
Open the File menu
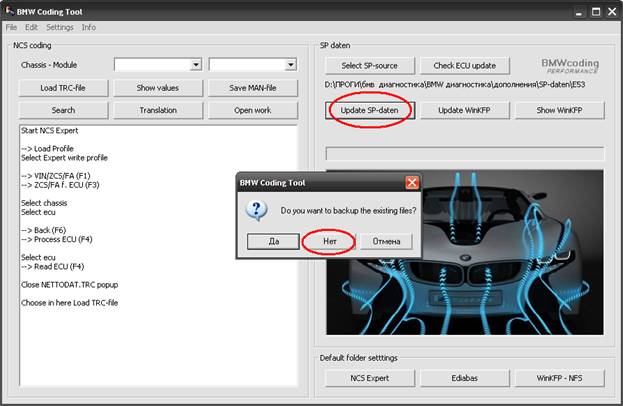click(11, 27)
